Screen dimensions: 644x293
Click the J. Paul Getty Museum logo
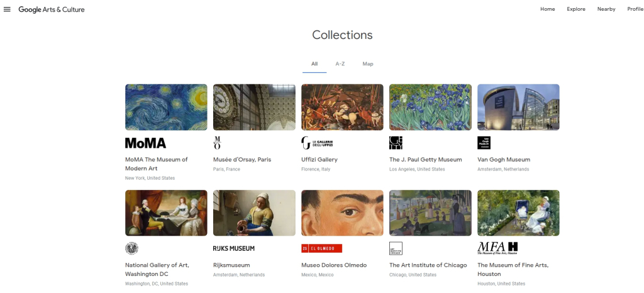396,143
